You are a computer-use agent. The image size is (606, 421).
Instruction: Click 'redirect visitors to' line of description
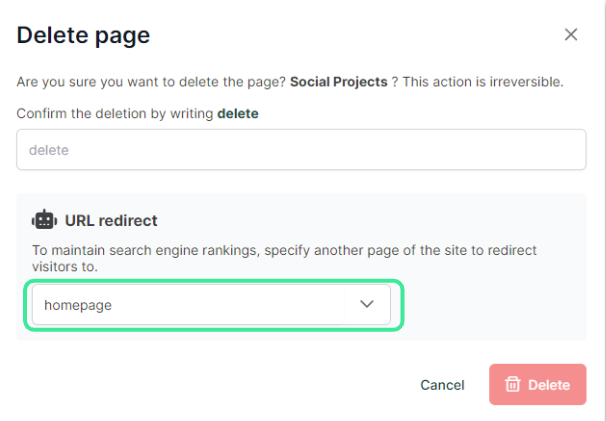click(x=70, y=267)
